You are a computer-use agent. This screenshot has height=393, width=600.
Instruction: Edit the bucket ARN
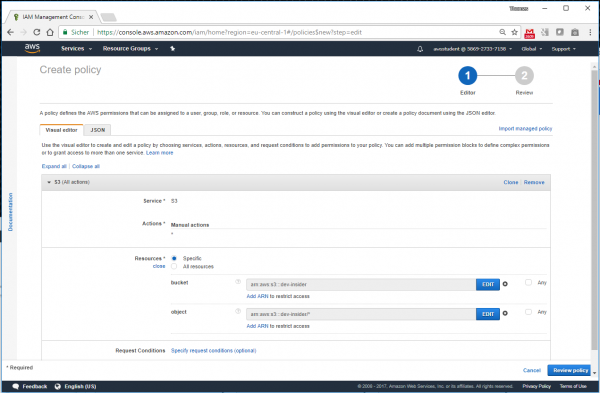point(488,284)
